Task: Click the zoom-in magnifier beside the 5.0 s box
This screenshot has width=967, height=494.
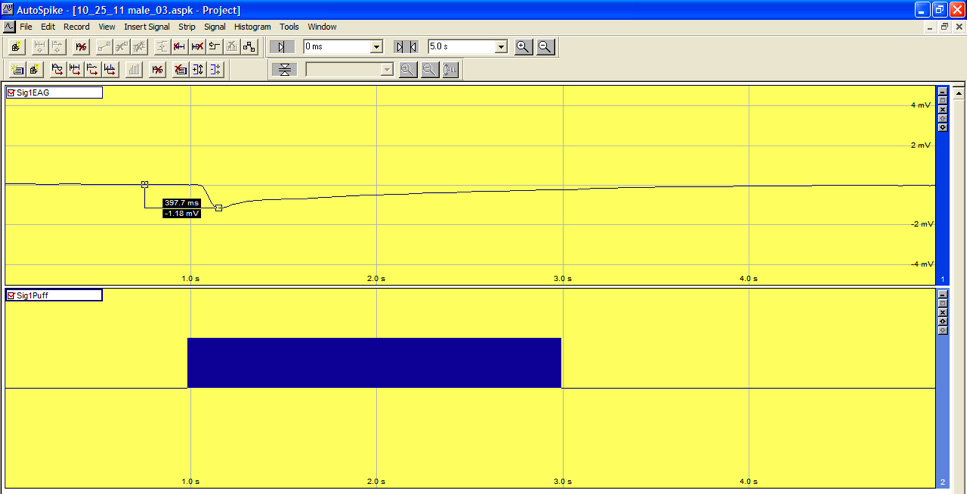Action: coord(523,47)
